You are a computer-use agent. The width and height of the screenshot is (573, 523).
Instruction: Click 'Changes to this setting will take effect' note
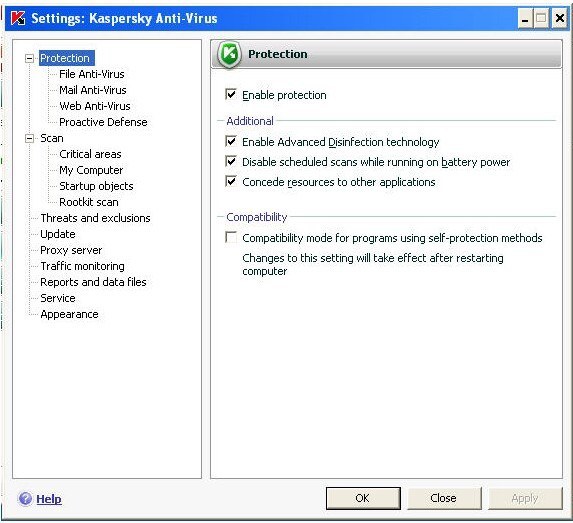click(x=373, y=265)
